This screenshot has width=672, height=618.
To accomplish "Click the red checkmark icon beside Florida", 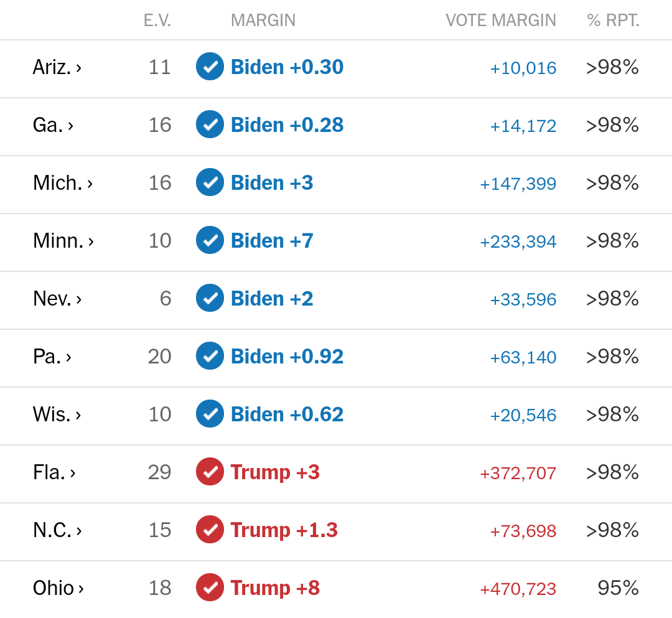I will (x=210, y=472).
